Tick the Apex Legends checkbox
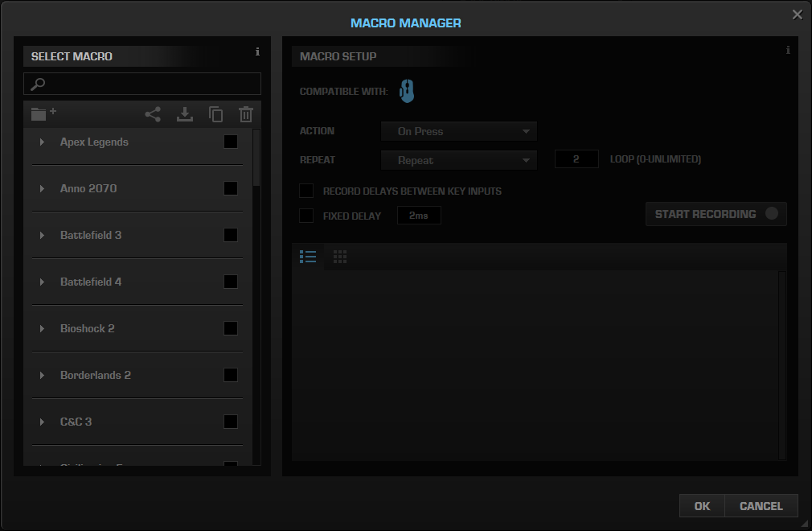This screenshot has height=531, width=812. [x=231, y=142]
